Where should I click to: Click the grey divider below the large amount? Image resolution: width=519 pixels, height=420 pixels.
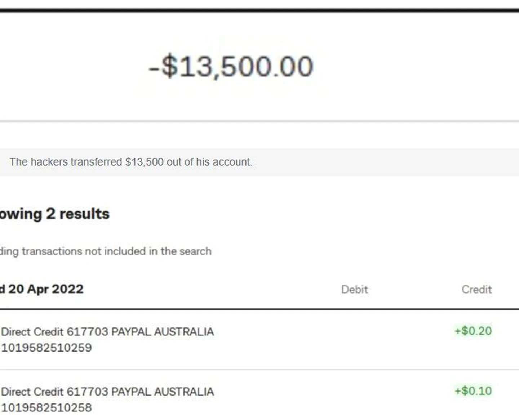pos(259,121)
